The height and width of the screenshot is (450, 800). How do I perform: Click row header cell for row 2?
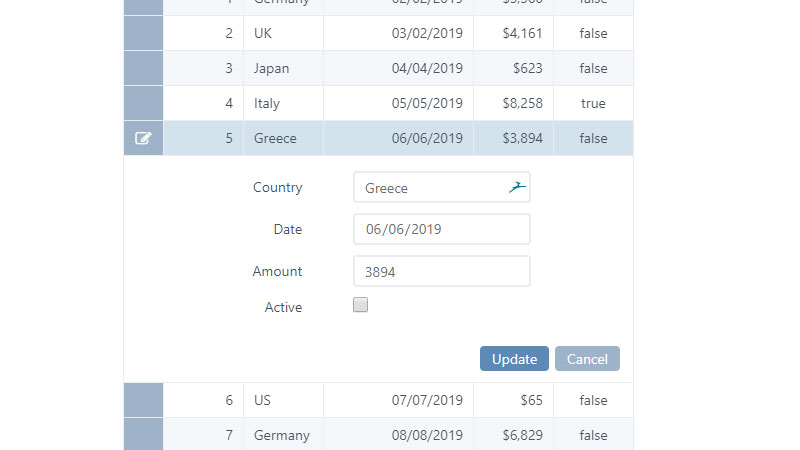143,33
